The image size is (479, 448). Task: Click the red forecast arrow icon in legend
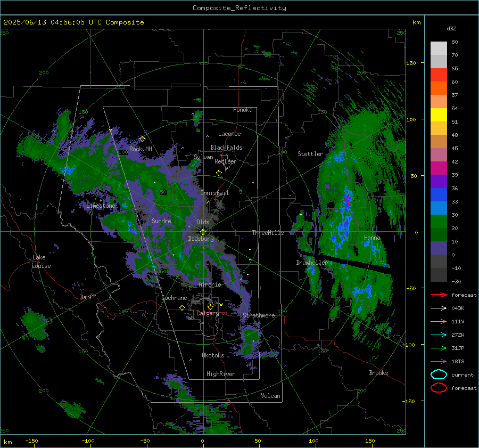[439, 295]
